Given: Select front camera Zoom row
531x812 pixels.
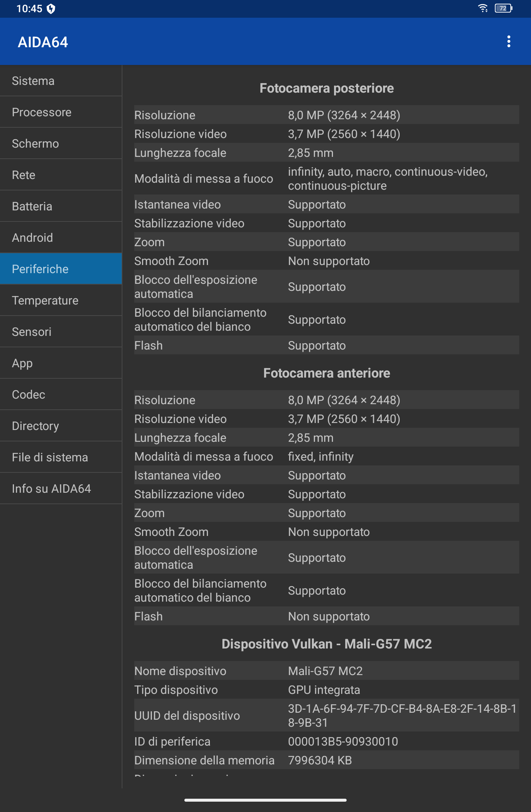Looking at the screenshot, I should (327, 513).
